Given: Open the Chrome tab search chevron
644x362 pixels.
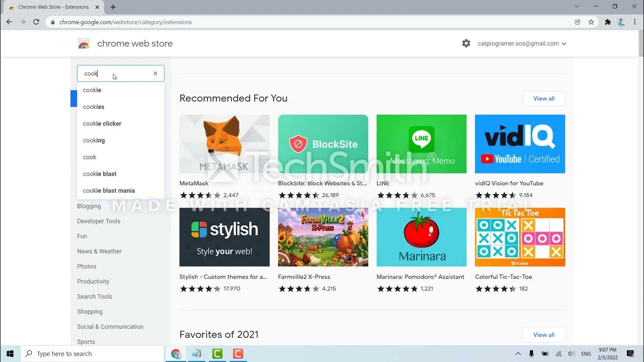Looking at the screenshot, I should pos(577,7).
